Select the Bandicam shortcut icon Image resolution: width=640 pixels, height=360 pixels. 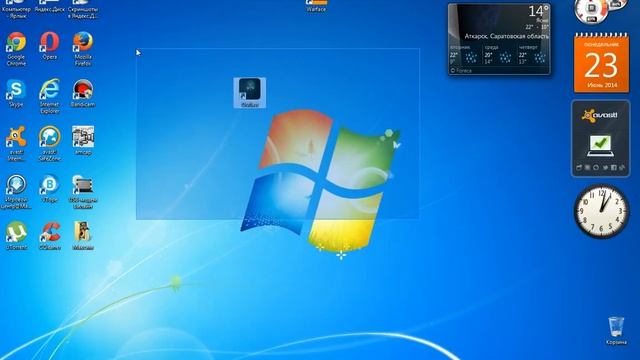[x=83, y=93]
